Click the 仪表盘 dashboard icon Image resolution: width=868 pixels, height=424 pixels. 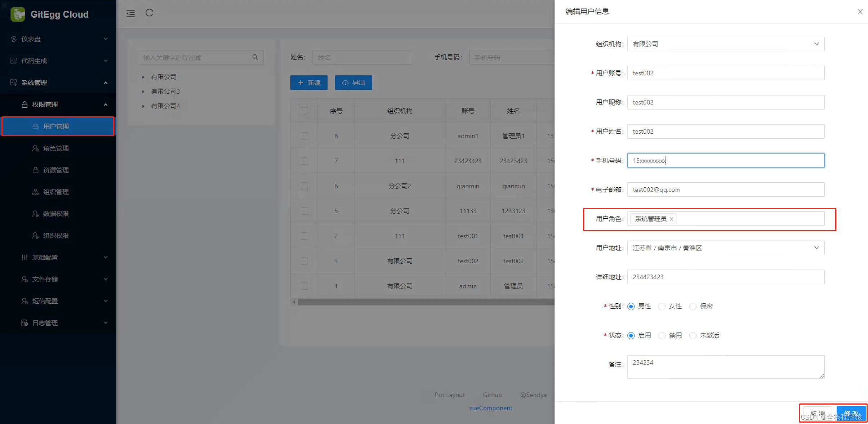click(14, 39)
